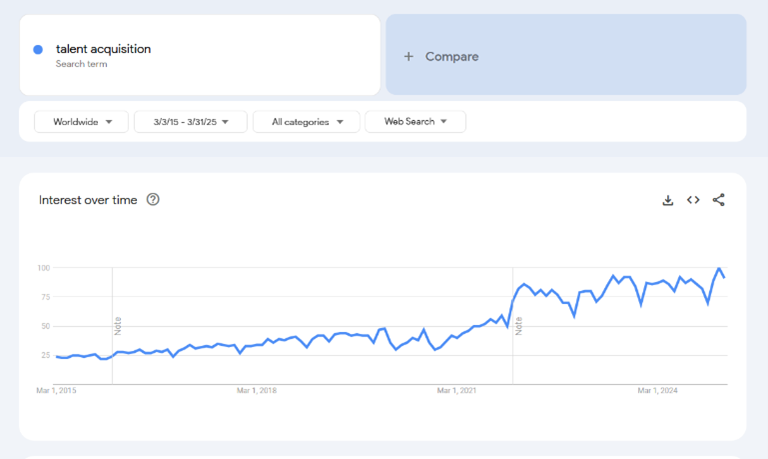Click the chart line's peak at 100
Image resolution: width=768 pixels, height=459 pixels.
[719, 268]
